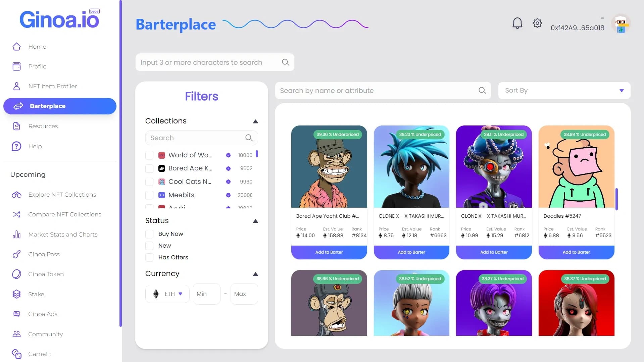This screenshot has width=644, height=362.
Task: Click the Ginoa Ads chat icon
Action: coord(16,314)
